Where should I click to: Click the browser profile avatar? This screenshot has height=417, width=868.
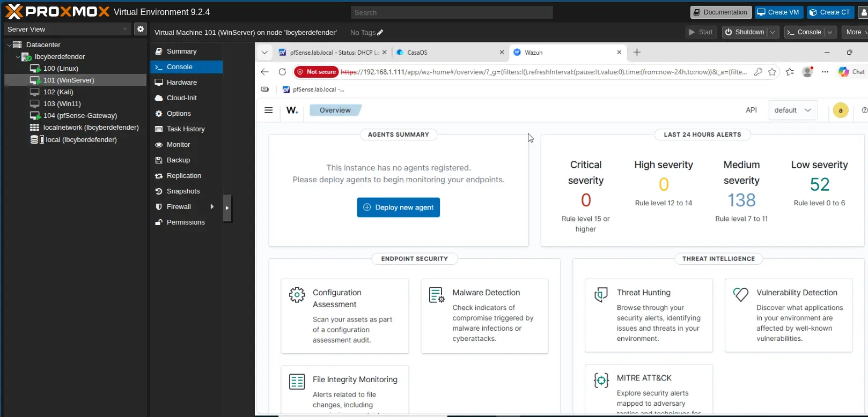807,72
